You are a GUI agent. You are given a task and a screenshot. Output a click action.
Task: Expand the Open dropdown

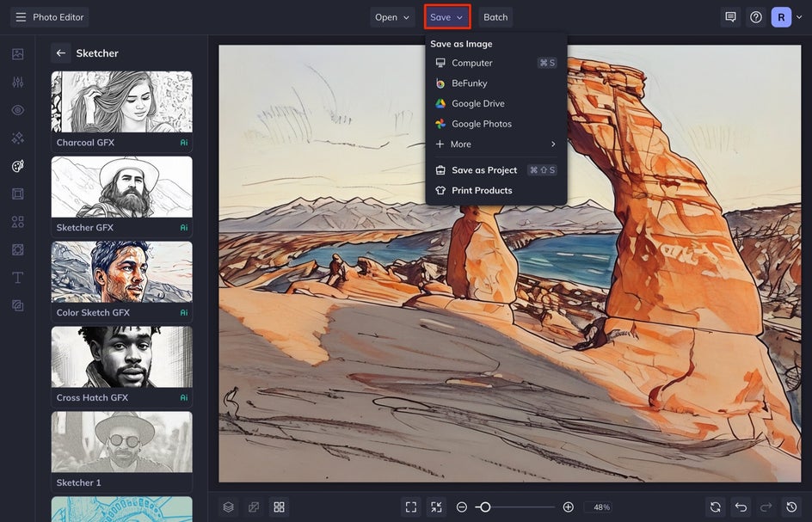point(392,17)
